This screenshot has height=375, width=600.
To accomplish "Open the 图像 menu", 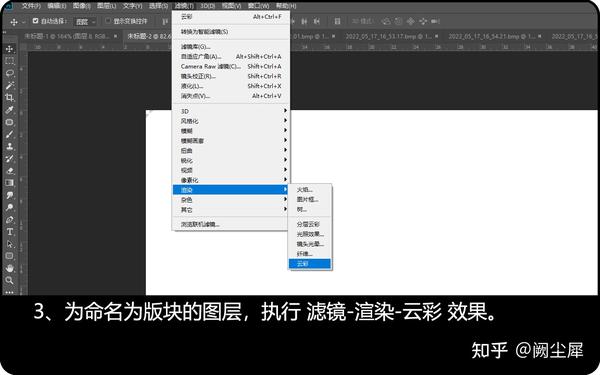I will [82, 6].
